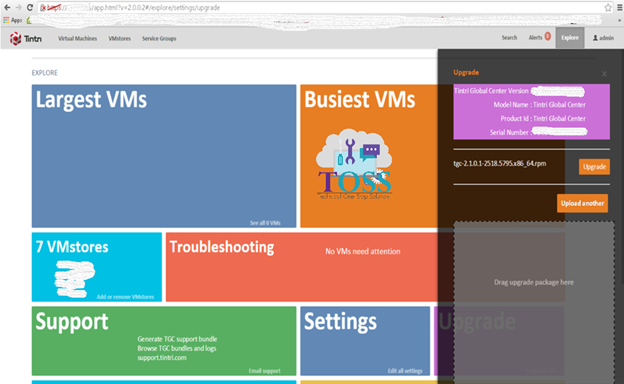The width and height of the screenshot is (624, 384).
Task: Open the Apps bookmarks shortcut
Action: [13, 20]
